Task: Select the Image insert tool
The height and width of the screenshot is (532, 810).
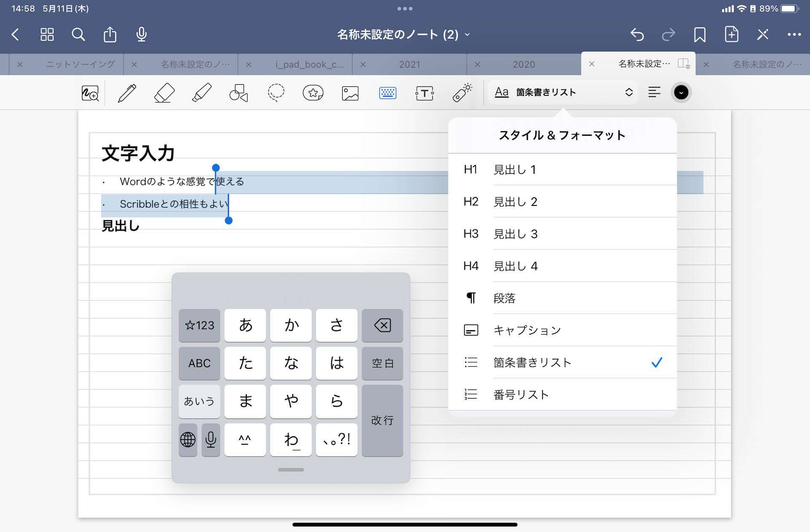Action: (350, 93)
